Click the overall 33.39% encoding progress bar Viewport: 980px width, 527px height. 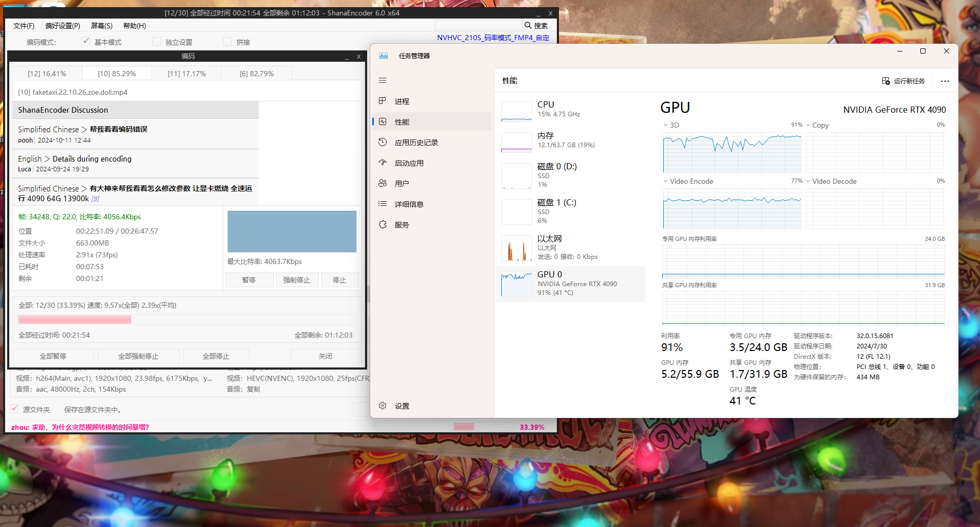tap(187, 320)
